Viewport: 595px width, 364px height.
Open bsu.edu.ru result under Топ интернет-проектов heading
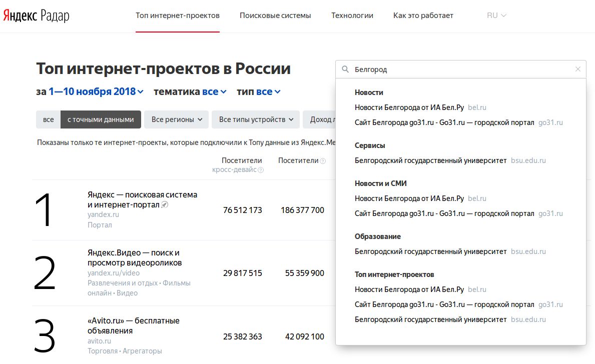tap(450, 320)
